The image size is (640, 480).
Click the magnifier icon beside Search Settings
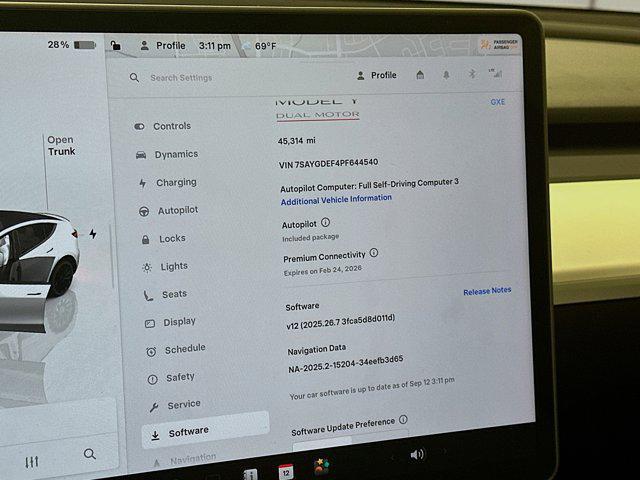134,77
